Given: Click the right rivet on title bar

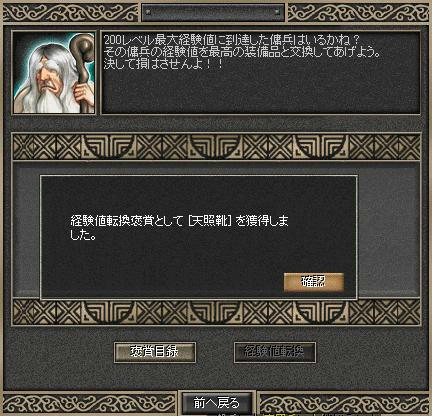Looking at the screenshot, I should click(x=277, y=12).
